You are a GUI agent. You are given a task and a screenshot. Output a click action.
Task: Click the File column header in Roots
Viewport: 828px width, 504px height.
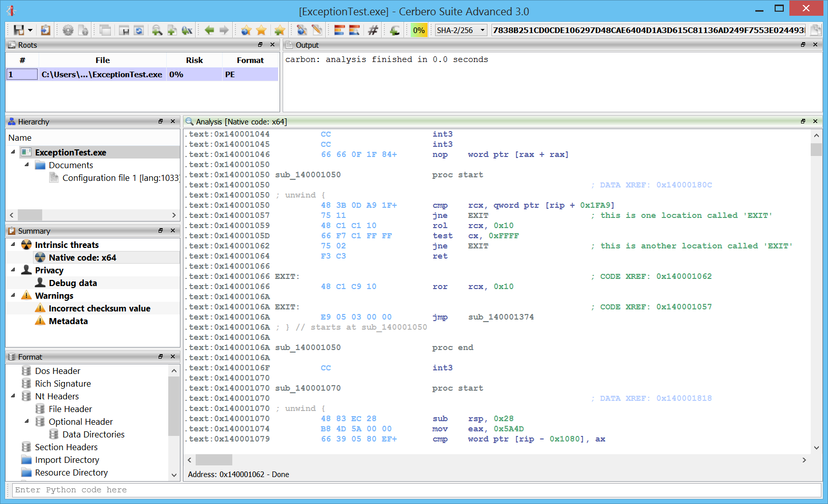tap(103, 60)
